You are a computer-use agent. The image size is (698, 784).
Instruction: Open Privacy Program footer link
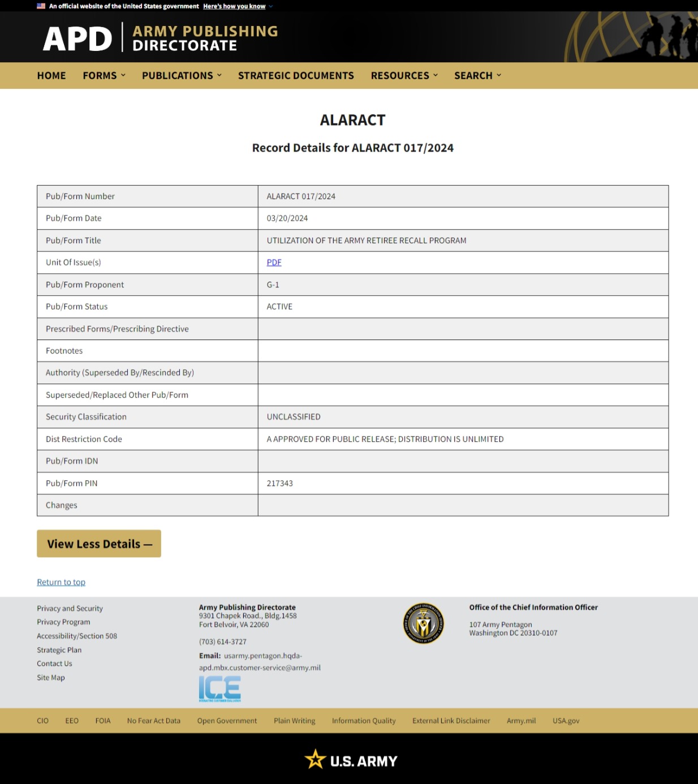(63, 622)
